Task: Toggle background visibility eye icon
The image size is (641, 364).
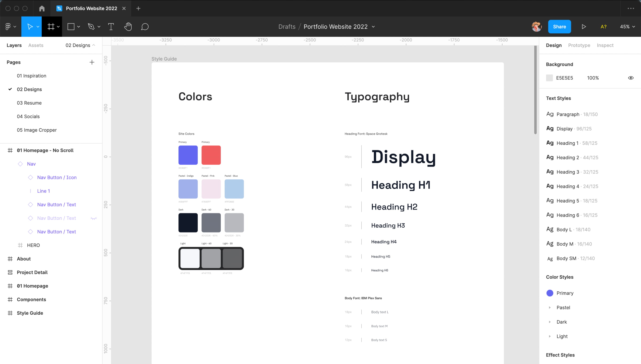Action: coord(631,78)
